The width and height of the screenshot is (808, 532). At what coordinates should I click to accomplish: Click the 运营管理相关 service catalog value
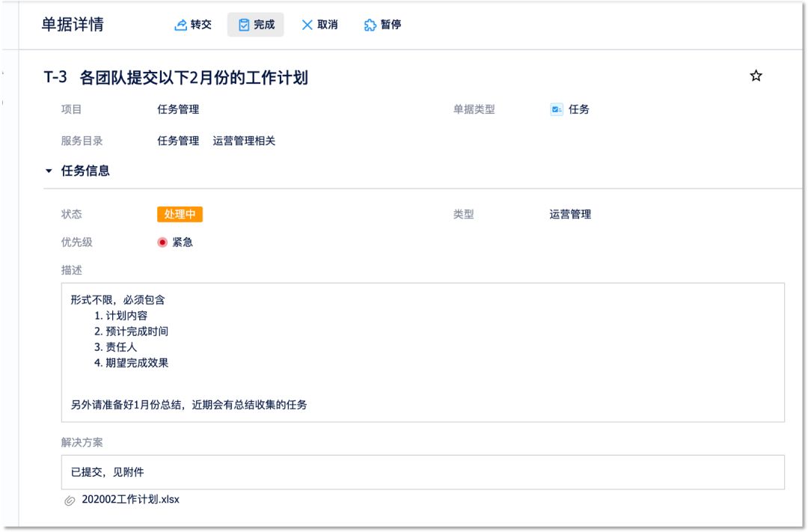coord(244,141)
